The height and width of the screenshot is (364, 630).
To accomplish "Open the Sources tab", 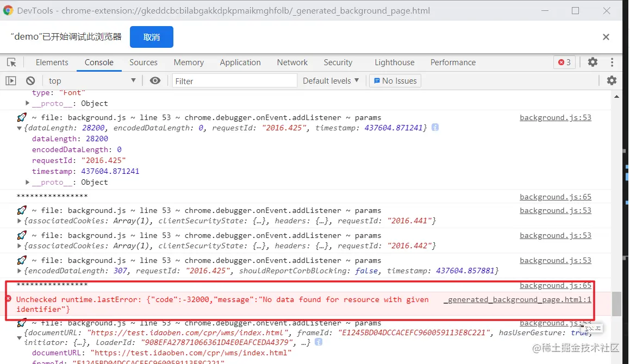I will pyautogui.click(x=144, y=62).
